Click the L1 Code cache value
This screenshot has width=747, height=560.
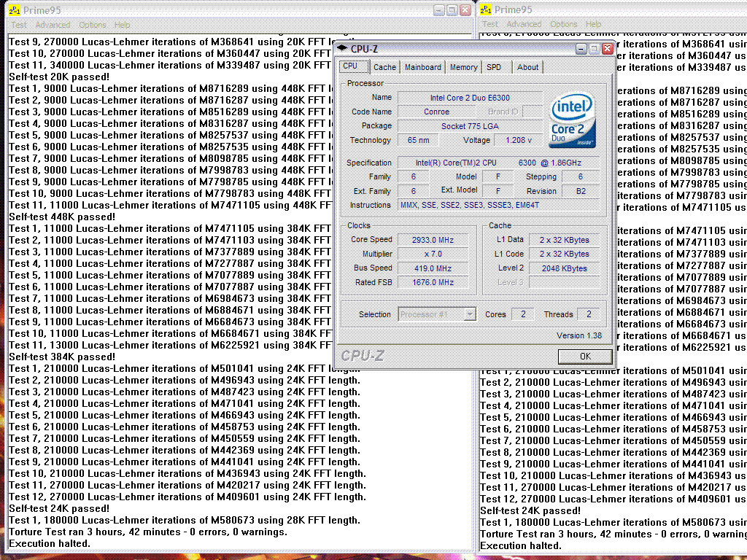coord(564,254)
